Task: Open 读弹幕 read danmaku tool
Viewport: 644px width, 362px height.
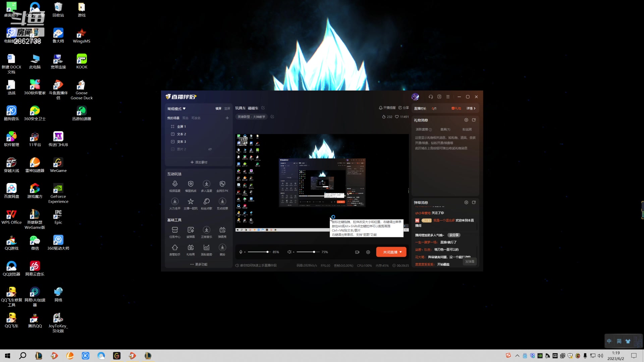Action: pos(191,232)
